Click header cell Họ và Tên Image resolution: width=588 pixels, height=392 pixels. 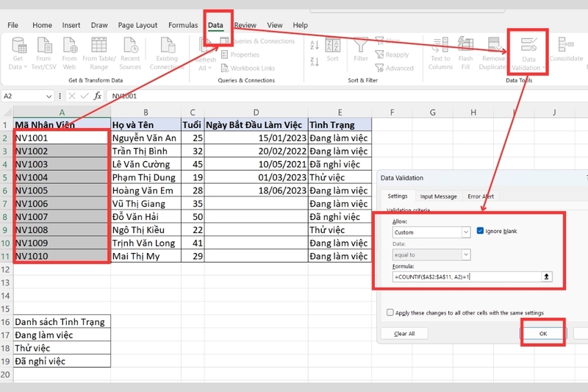[146, 125]
